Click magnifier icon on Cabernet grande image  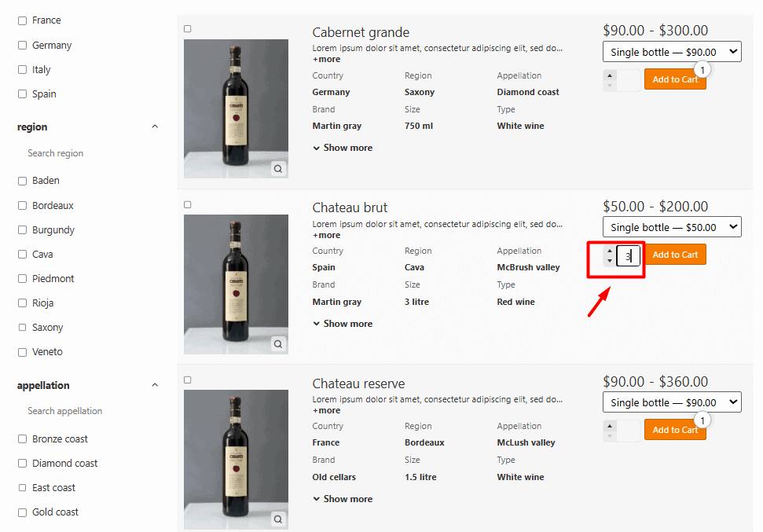click(x=278, y=168)
